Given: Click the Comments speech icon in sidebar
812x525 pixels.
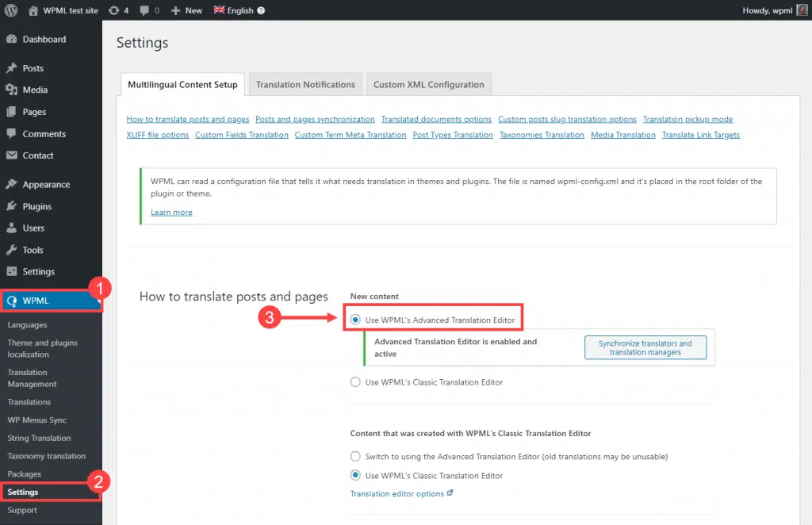Looking at the screenshot, I should coord(11,133).
